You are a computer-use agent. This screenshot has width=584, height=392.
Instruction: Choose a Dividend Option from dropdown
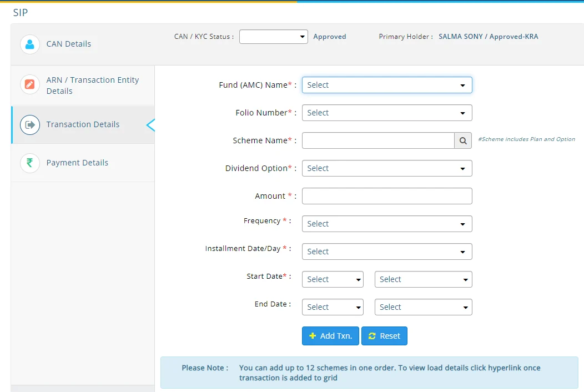[x=386, y=168]
